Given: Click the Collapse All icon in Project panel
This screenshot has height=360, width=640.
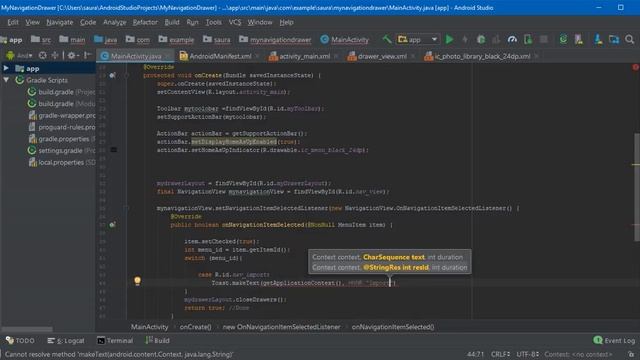Looking at the screenshot, I should pos(54,55).
